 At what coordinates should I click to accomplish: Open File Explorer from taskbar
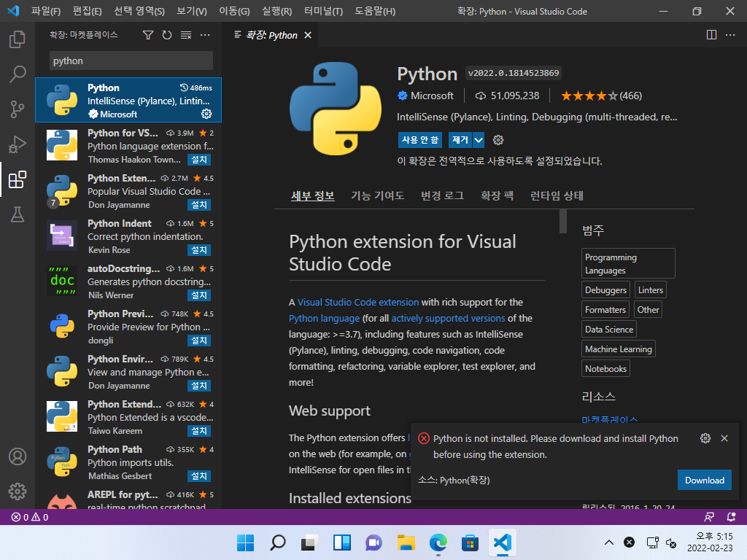click(406, 542)
